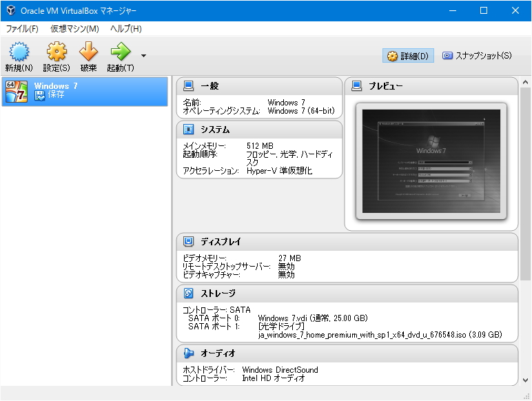
Task: Open the ストレージ section header
Action: tap(347, 294)
